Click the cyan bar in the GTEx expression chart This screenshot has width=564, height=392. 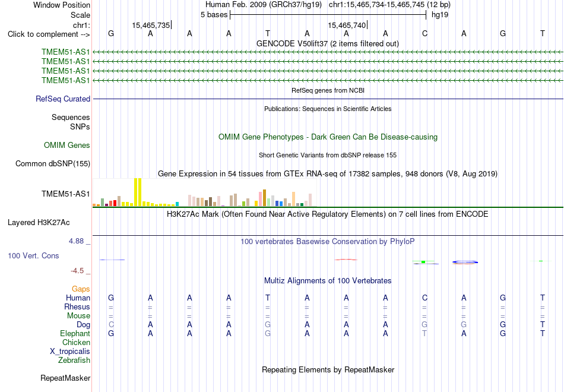177,204
